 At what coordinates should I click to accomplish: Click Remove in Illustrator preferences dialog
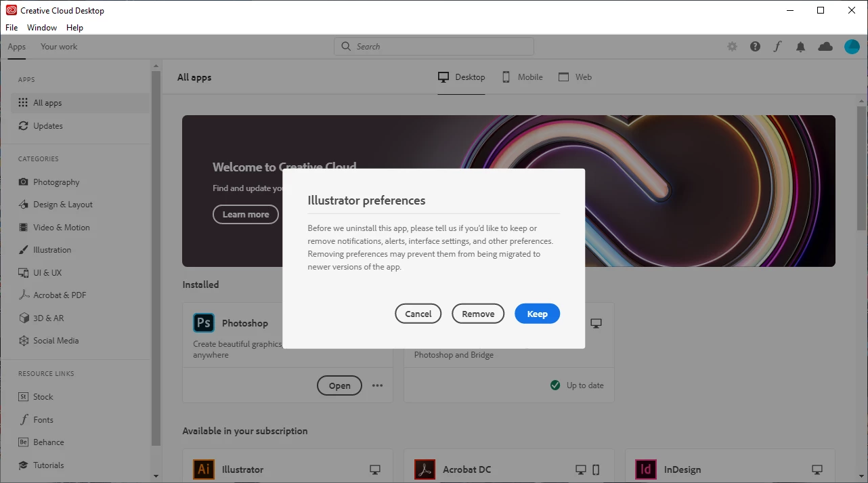click(x=478, y=314)
